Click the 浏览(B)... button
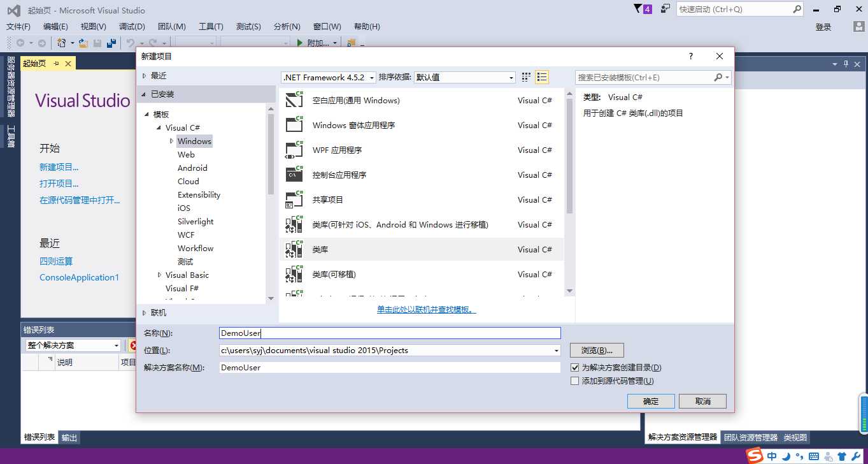 597,351
